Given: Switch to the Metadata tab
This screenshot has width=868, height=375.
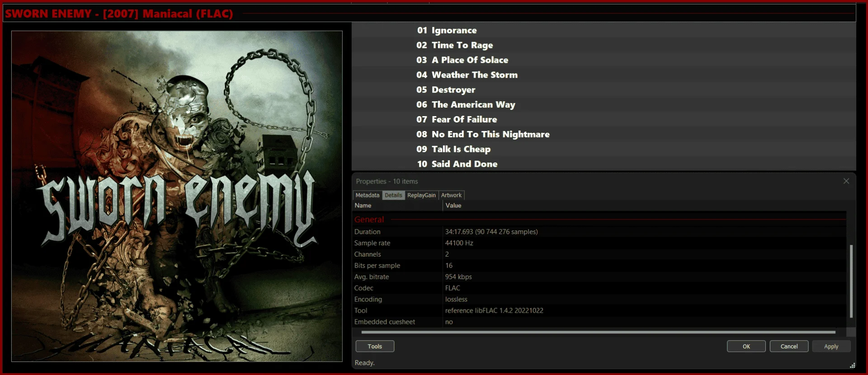Looking at the screenshot, I should (x=367, y=195).
